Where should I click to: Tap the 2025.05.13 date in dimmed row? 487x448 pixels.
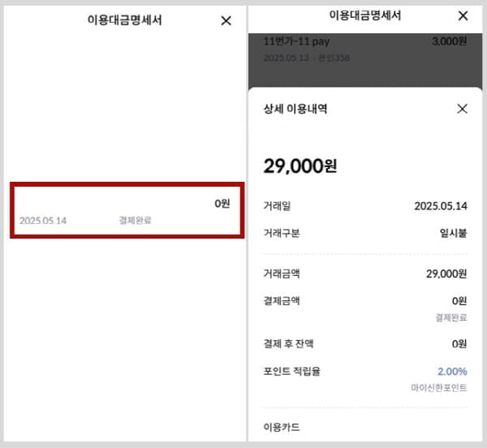[x=286, y=58]
